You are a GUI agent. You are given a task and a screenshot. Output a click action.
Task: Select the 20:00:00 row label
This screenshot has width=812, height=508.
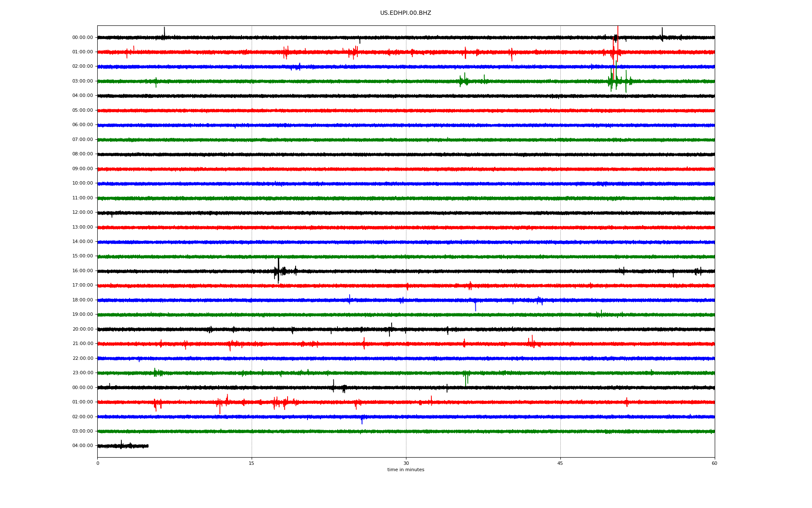[x=82, y=329]
